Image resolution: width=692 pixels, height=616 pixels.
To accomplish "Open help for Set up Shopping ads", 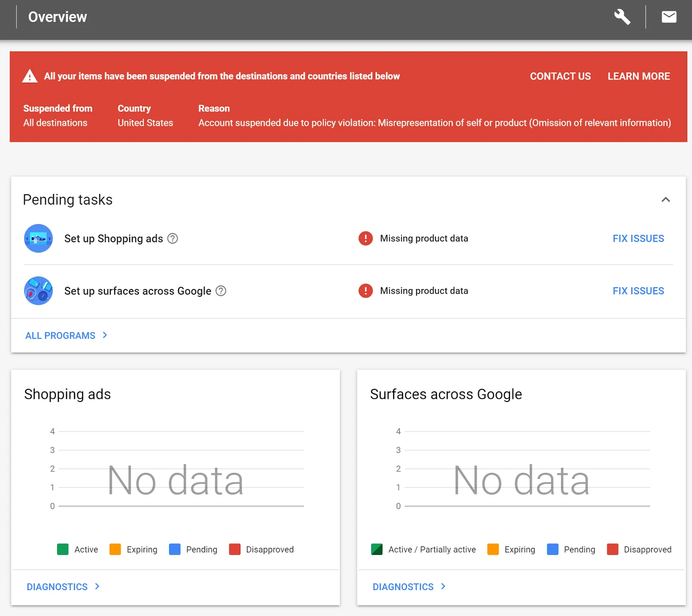I will pyautogui.click(x=173, y=238).
